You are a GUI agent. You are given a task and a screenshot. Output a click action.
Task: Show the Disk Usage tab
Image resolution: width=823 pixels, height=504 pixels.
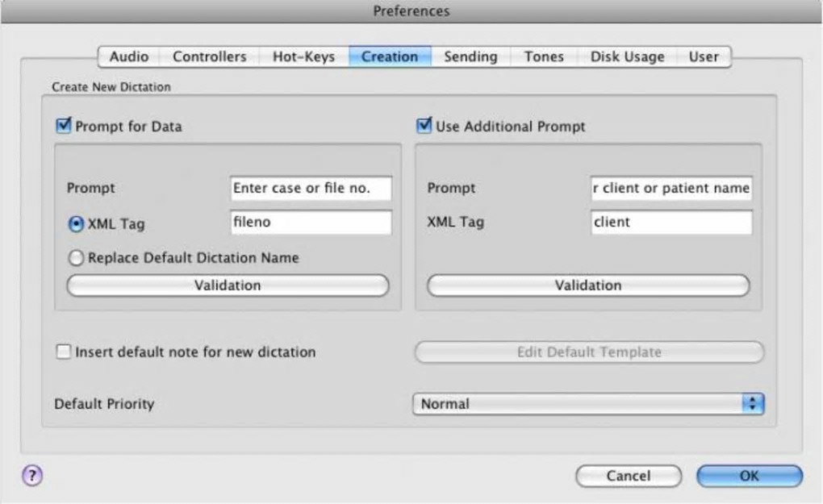click(x=627, y=56)
